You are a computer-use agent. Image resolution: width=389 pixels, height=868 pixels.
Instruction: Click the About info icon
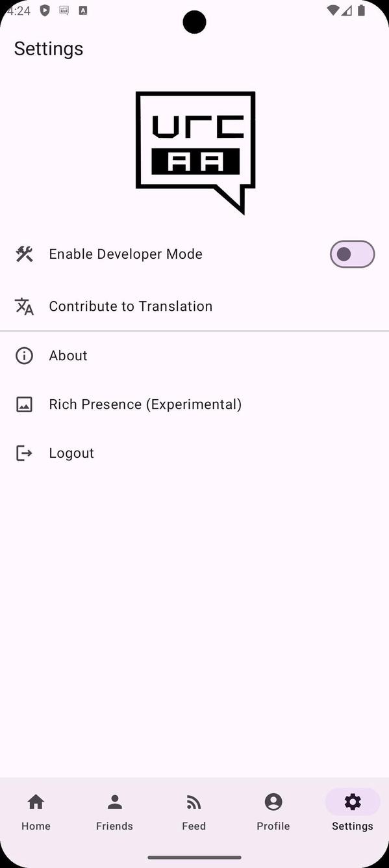pos(24,355)
